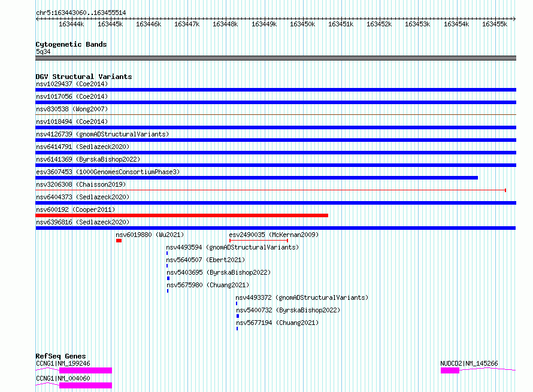Viewport: 533px width, 392px height.
Task: Click the small red block of nsv6019880
Action: (x=119, y=241)
